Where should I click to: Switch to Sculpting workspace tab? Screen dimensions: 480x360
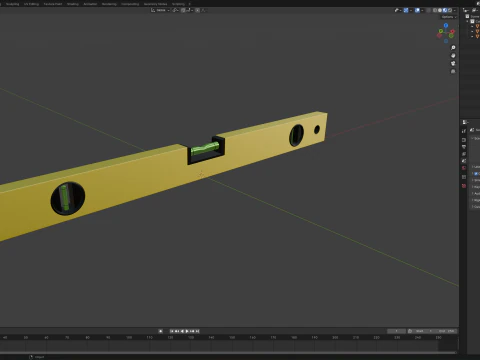coord(12,4)
